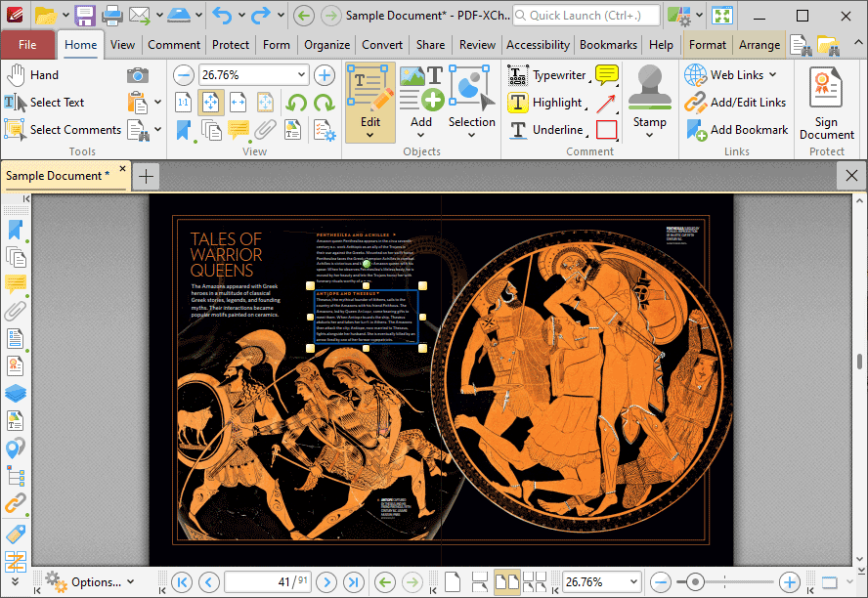
Task: Click the page number input field
Action: (268, 582)
